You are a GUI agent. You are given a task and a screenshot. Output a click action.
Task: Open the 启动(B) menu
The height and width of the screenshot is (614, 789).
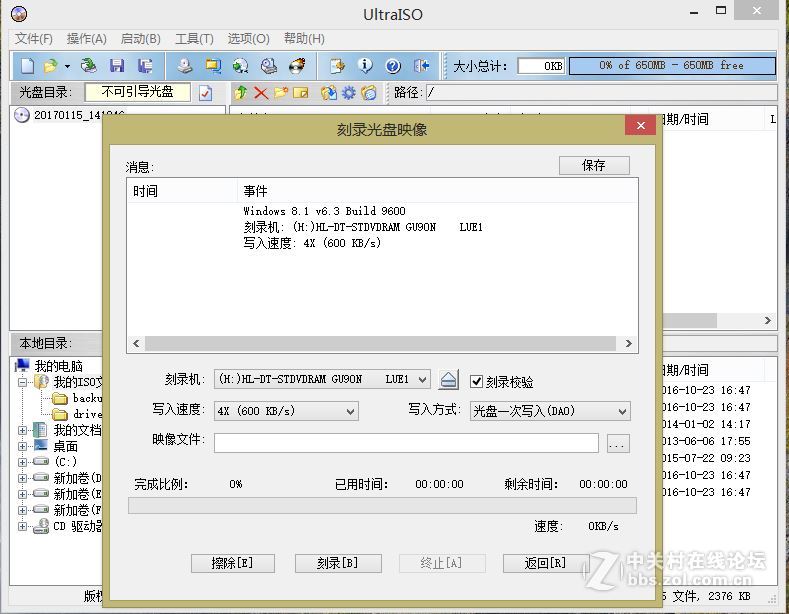click(x=140, y=39)
